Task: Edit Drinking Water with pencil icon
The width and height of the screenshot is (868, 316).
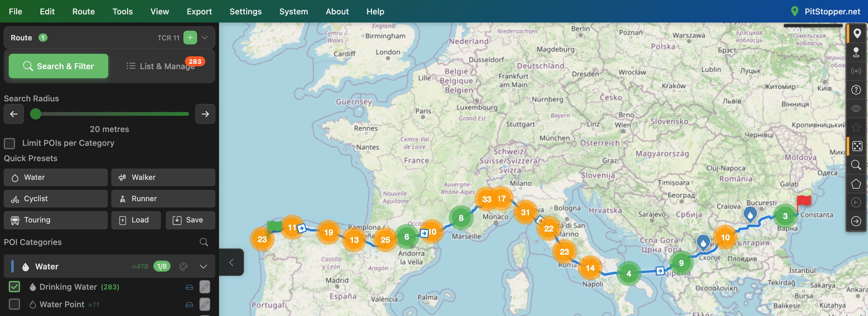Action: (x=205, y=287)
